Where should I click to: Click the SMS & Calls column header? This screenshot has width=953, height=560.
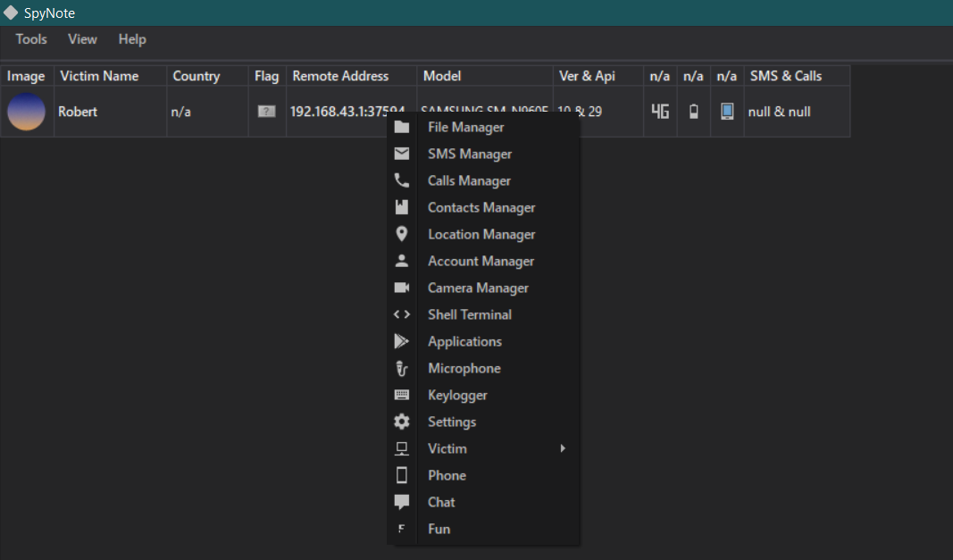tap(797, 76)
